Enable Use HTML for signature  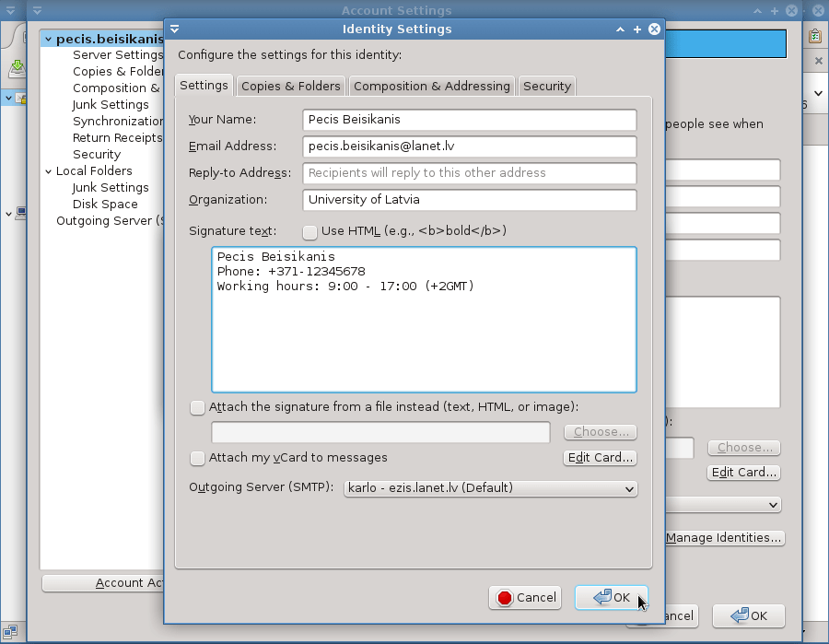tap(309, 231)
